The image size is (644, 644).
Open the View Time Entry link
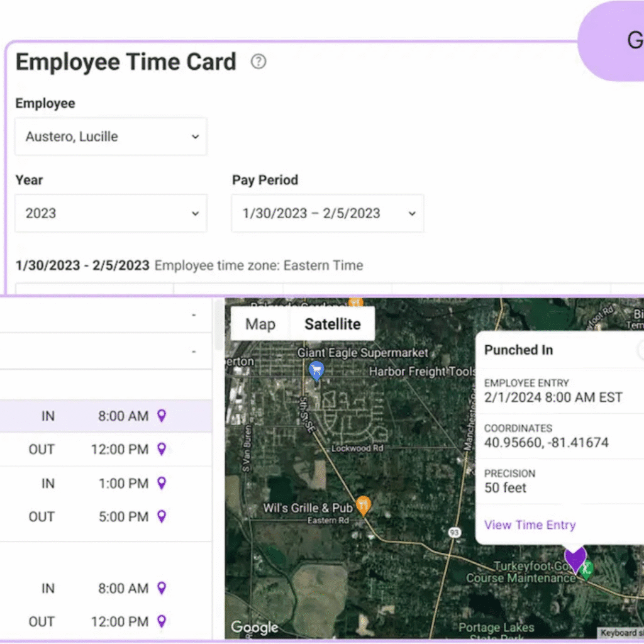530,525
